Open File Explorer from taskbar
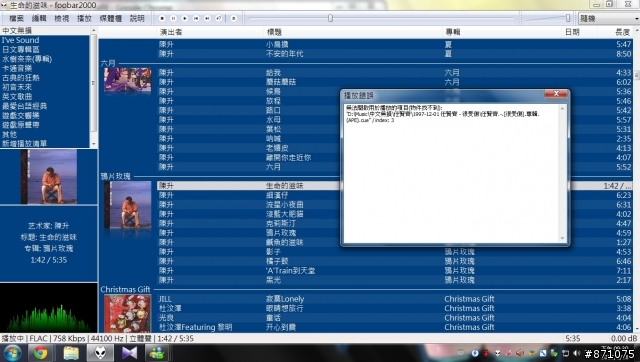 pyautogui.click(x=71, y=353)
